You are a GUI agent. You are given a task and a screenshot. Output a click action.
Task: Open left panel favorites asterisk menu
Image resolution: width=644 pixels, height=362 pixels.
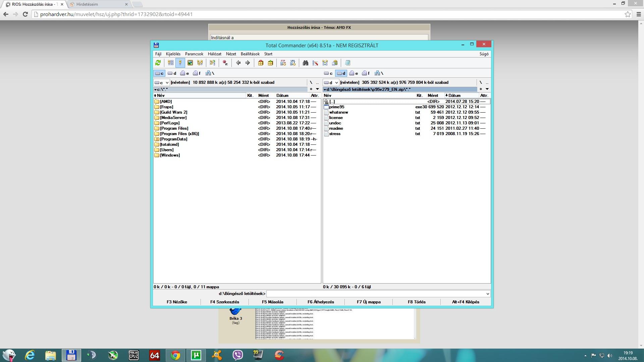pyautogui.click(x=311, y=89)
